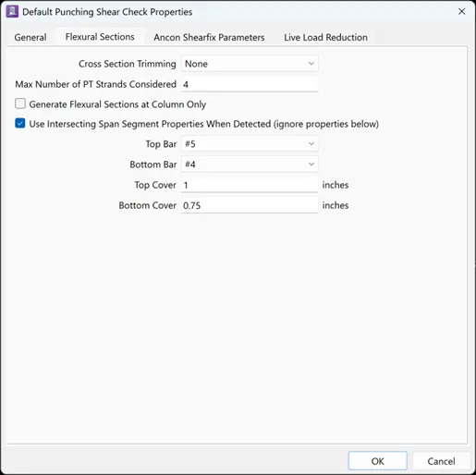Uncheck Use Intersecting Span Segment Properties

tap(20, 124)
